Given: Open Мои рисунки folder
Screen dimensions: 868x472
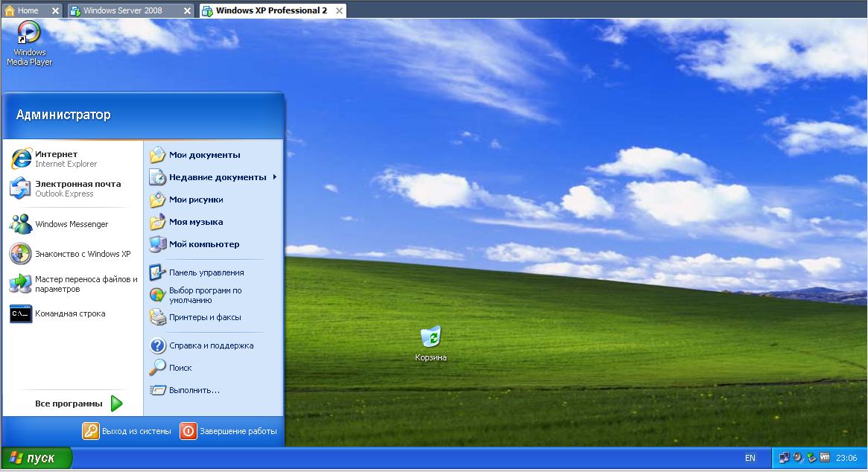Looking at the screenshot, I should click(213, 200).
